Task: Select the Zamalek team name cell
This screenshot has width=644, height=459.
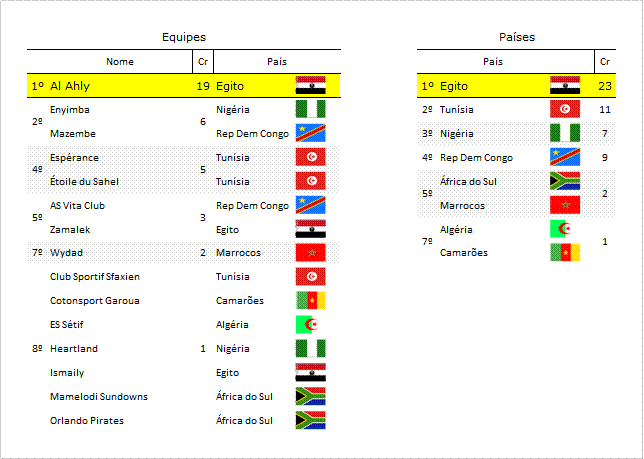Action: pos(70,230)
